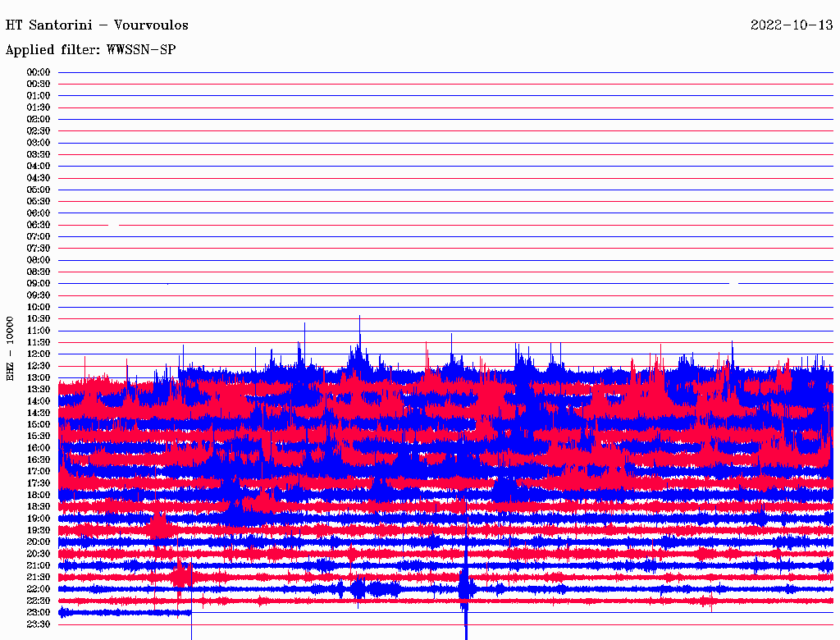Click the 22:30 time label
This screenshot has height=640, width=840.
39,601
